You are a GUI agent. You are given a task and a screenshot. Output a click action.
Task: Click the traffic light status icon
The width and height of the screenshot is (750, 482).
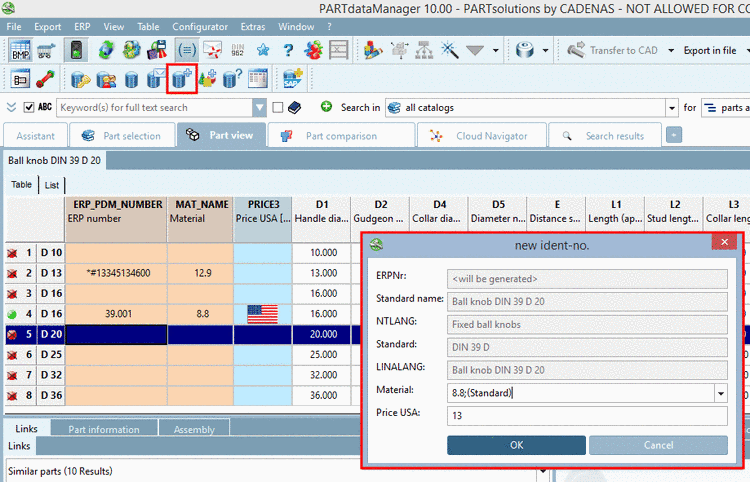[x=76, y=50]
